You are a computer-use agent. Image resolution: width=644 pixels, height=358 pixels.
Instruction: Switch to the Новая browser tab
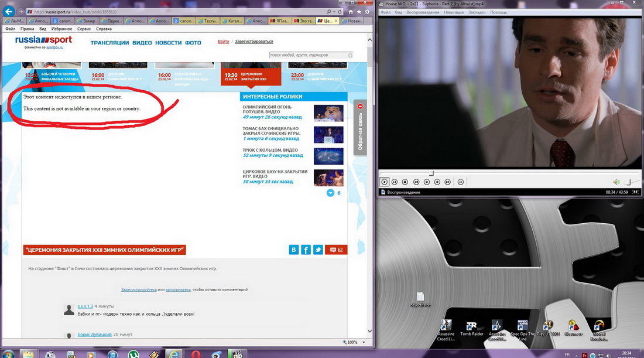(x=352, y=21)
